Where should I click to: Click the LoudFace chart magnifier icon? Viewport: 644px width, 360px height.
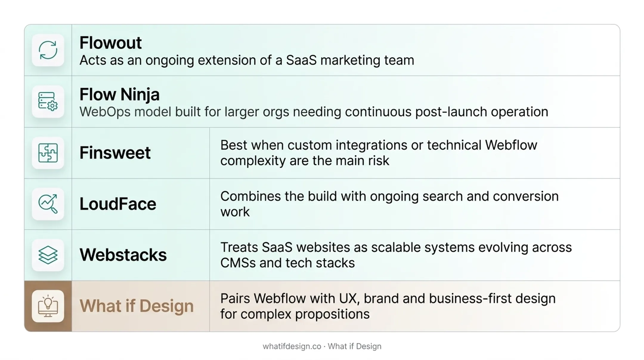point(48,204)
